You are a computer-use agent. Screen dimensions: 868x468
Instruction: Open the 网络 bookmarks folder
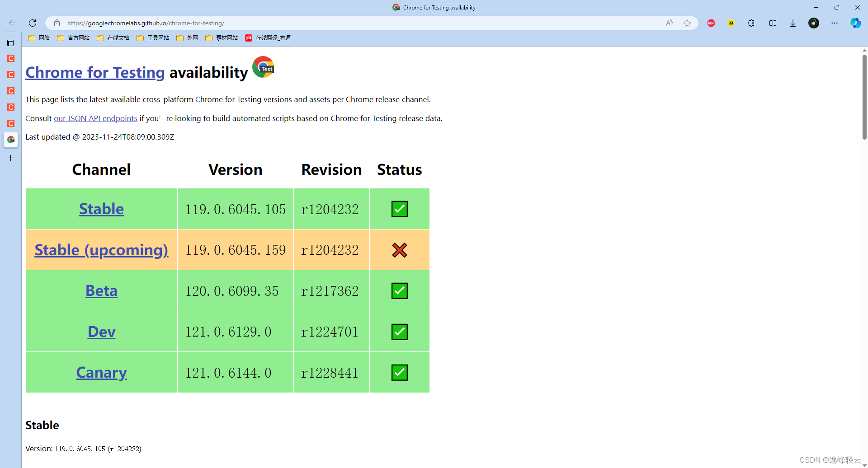[39, 38]
